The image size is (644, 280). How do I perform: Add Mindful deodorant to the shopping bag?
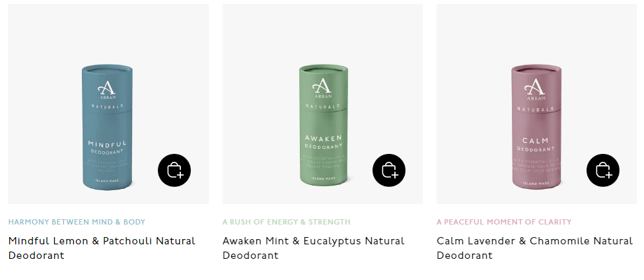[x=174, y=170]
